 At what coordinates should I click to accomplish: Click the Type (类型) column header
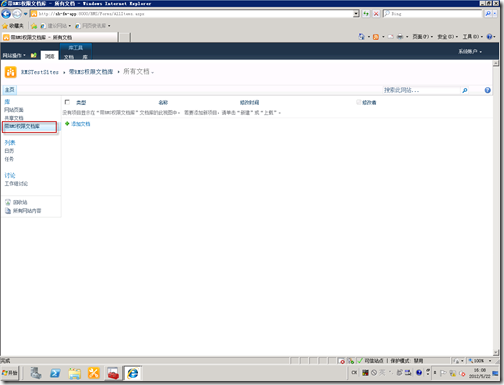(81, 103)
